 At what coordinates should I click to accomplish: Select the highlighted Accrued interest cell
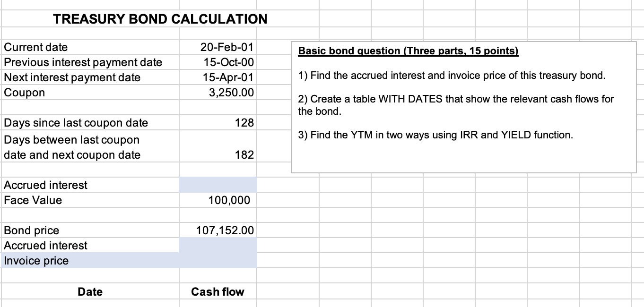[x=218, y=185]
